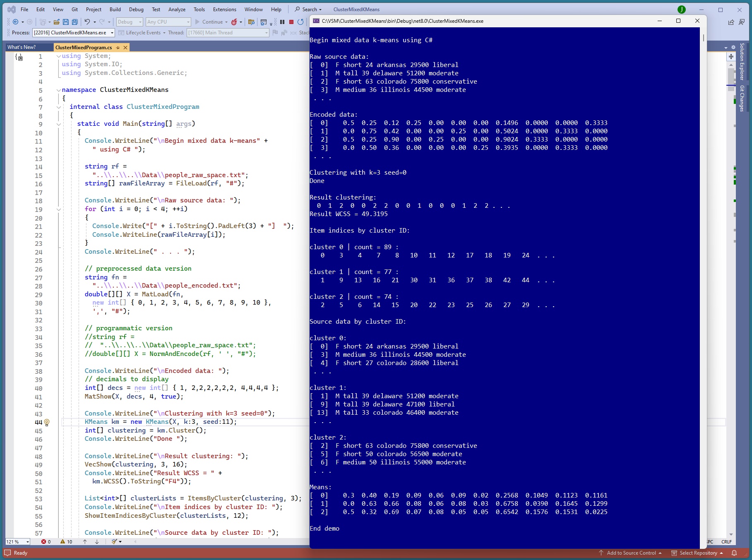Screen dimensions: 752x560
Task: Switch to the What's New? tab
Action: point(22,47)
